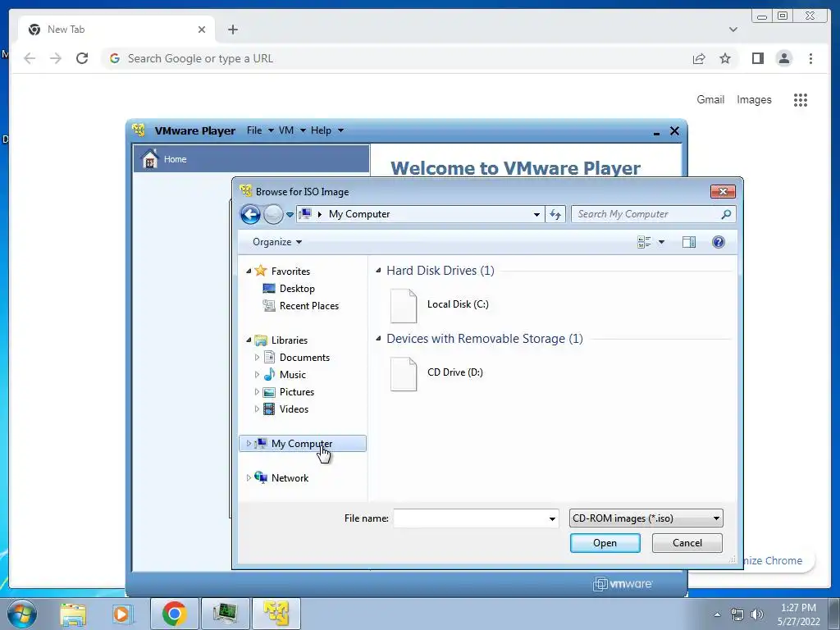This screenshot has width=840, height=630.
Task: Close the New Tab tab
Action: click(x=202, y=30)
